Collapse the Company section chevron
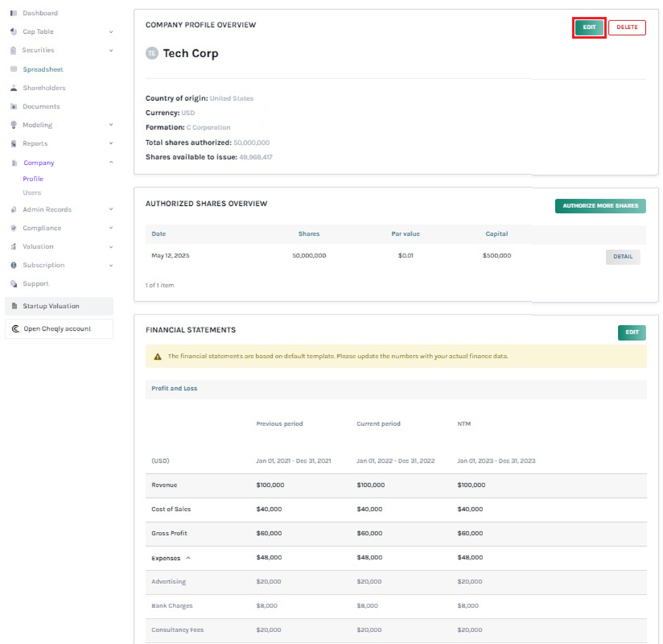 (x=111, y=162)
